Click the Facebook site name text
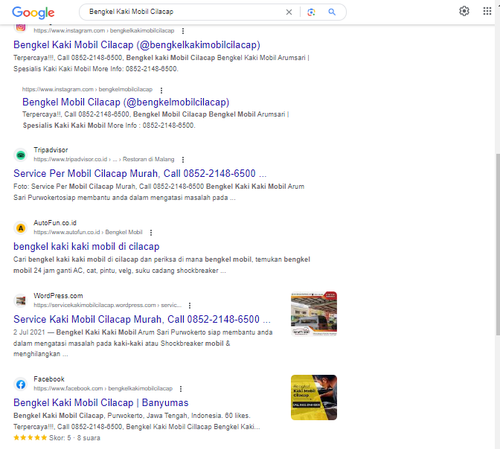500x449 pixels. pos(49,379)
